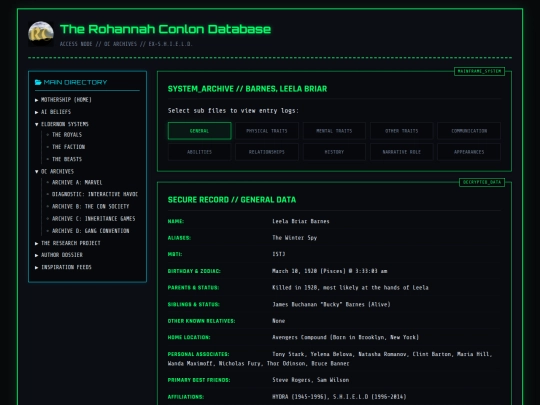Viewport: 540px width, 405px height.
Task: View the Appearances sub file
Action: tap(469, 152)
